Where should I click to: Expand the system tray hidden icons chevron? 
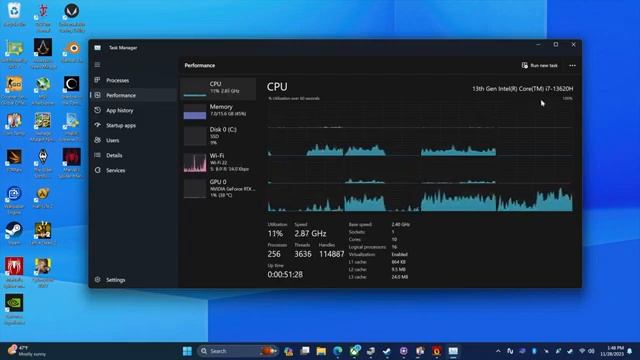click(498, 351)
